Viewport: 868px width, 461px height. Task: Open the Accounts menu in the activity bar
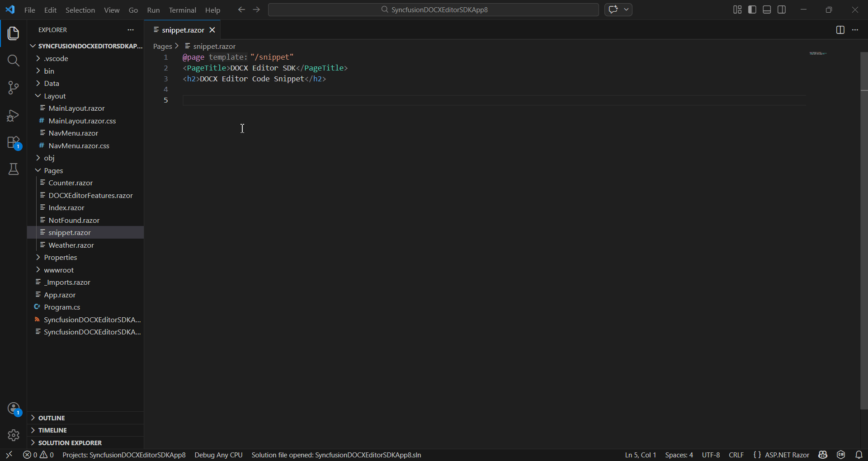click(x=13, y=408)
